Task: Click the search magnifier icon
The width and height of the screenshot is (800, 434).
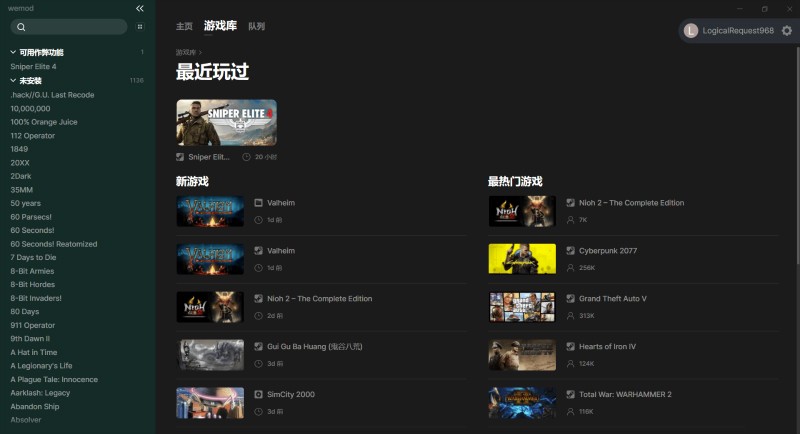Action: point(21,27)
